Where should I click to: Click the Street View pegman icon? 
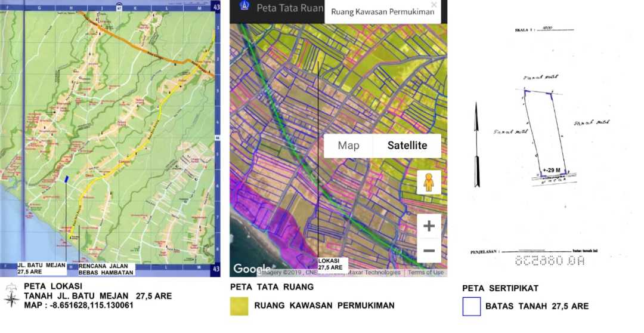tap(429, 182)
